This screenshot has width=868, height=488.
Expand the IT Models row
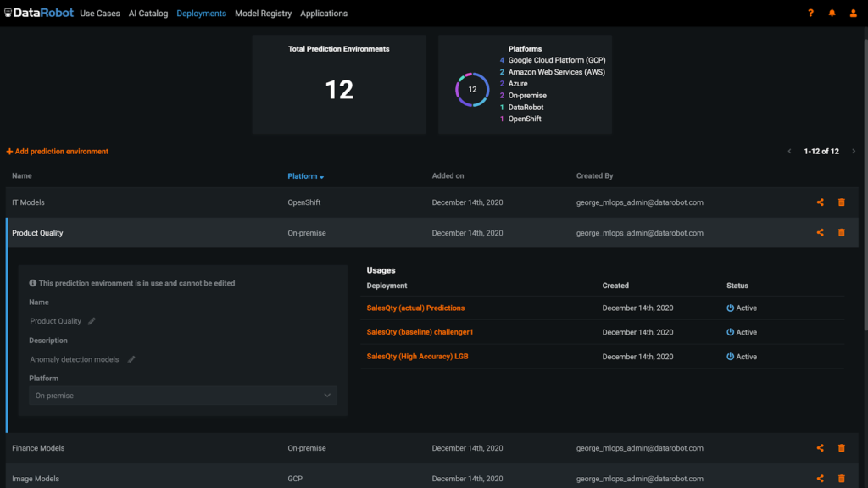click(431, 202)
